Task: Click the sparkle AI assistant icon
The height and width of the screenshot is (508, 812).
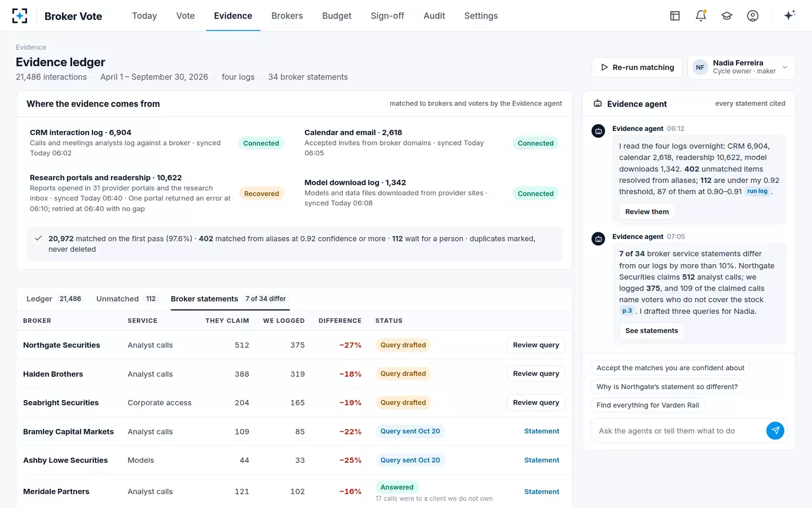Action: point(789,15)
